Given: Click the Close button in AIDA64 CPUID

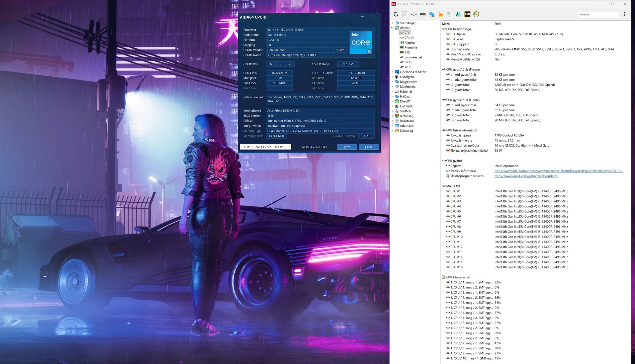Looking at the screenshot, I should (369, 147).
